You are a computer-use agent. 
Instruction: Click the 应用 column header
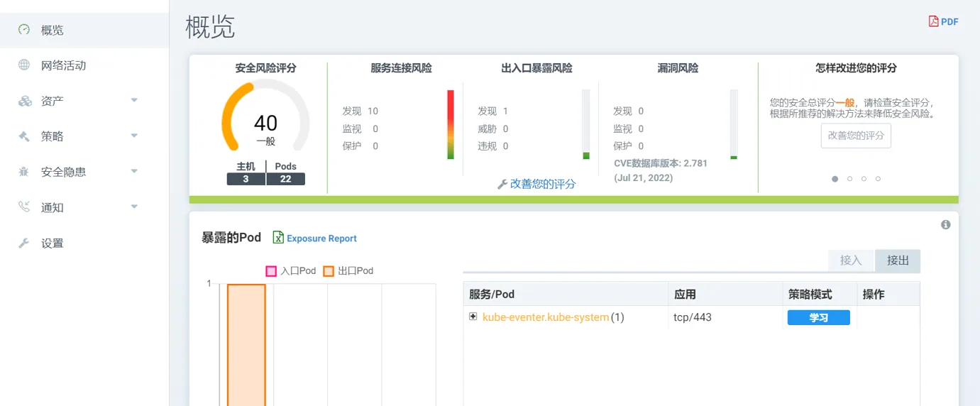725,294
